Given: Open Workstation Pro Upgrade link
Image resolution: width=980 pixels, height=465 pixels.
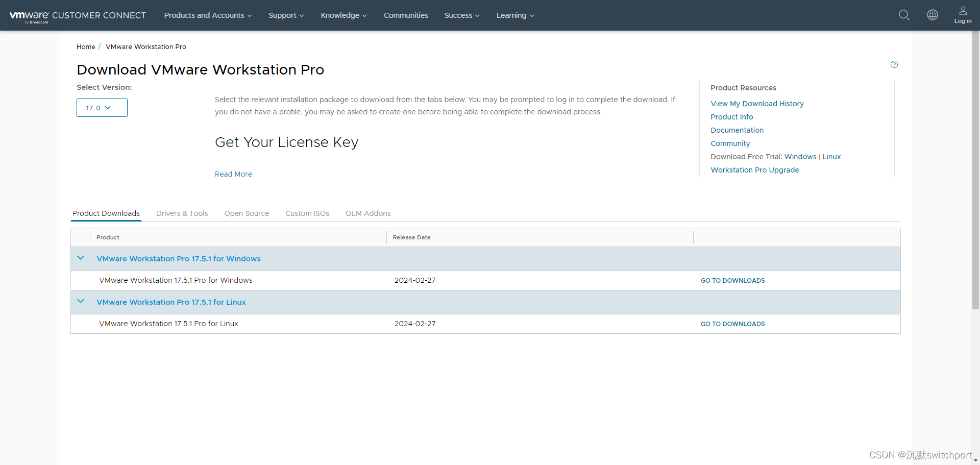Looking at the screenshot, I should click(754, 170).
